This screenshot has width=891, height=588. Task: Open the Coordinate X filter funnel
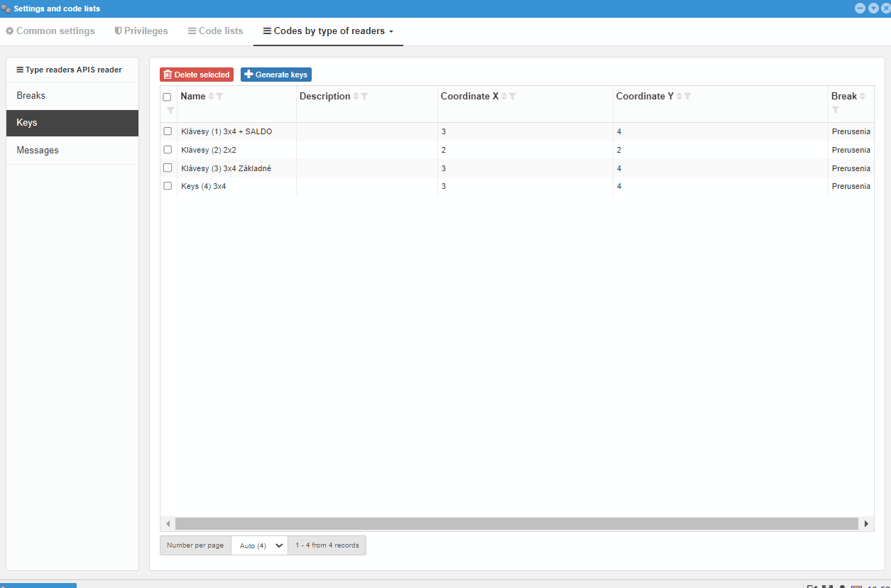(513, 97)
